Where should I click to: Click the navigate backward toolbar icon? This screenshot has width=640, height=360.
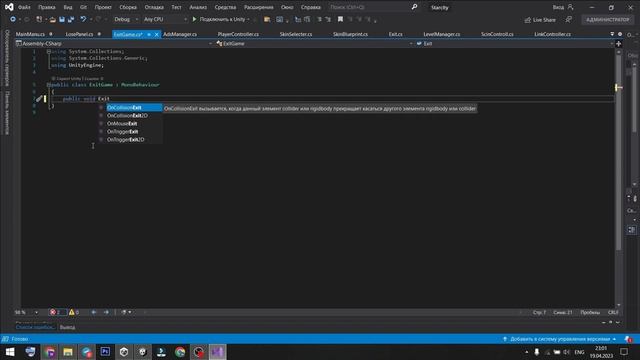(13, 19)
